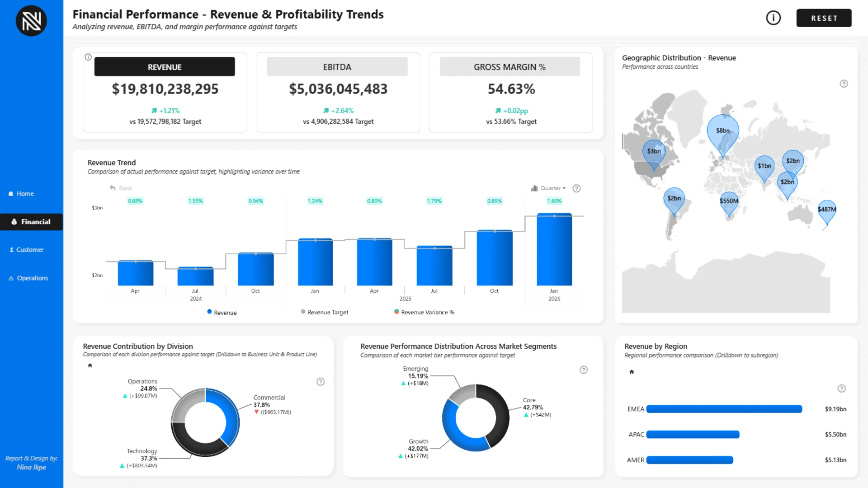This screenshot has height=488, width=868.
Task: Open help icon in Revenue by Region
Action: pyautogui.click(x=841, y=389)
